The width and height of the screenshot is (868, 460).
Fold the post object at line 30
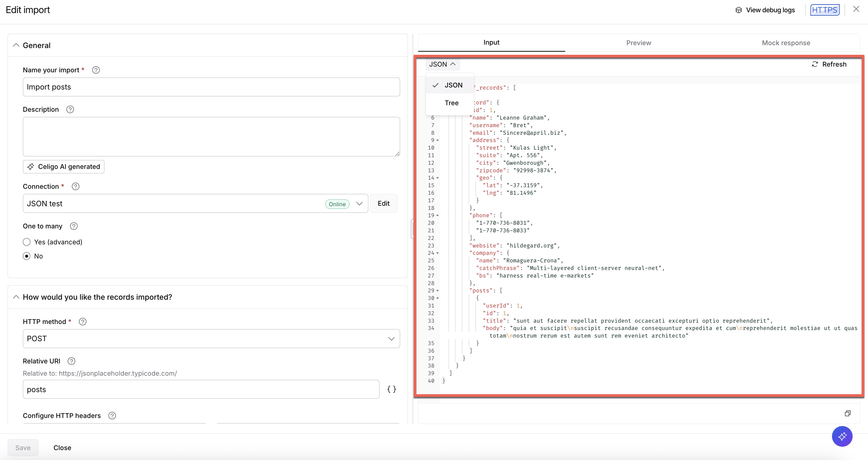[437, 298]
